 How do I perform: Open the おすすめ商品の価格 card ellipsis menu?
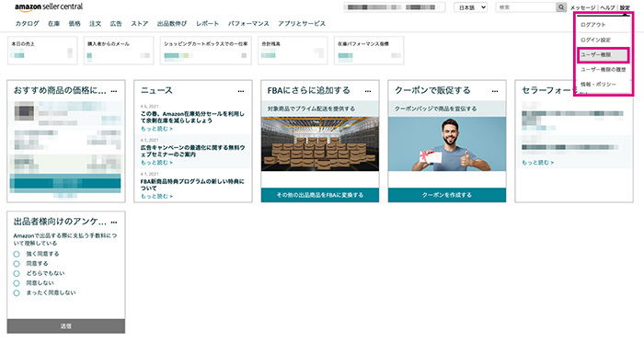click(114, 91)
